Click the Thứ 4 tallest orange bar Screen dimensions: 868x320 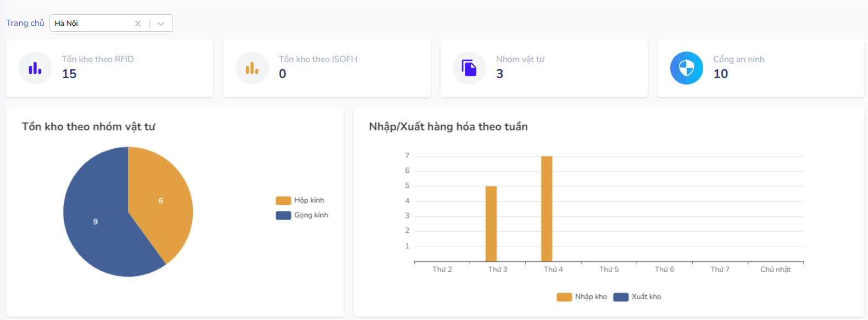click(x=547, y=209)
